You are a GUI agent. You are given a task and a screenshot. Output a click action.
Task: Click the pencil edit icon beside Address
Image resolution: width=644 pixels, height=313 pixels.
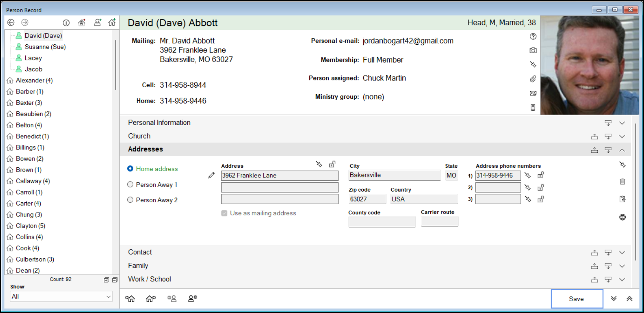[x=211, y=175]
